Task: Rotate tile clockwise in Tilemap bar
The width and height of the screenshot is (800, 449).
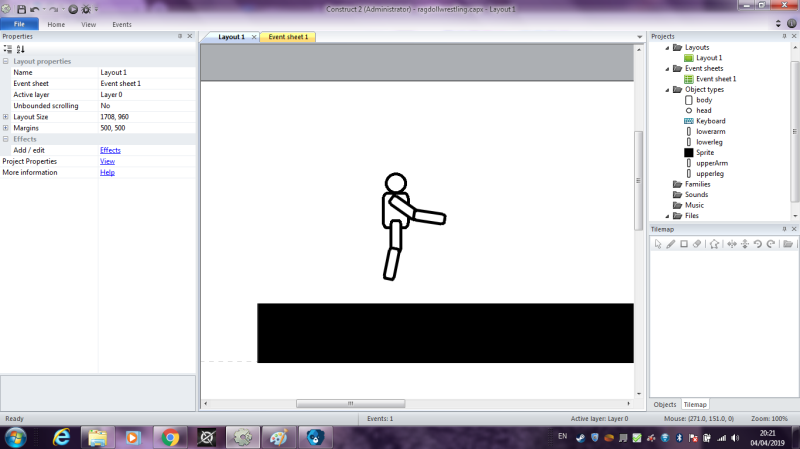Action: tap(771, 244)
